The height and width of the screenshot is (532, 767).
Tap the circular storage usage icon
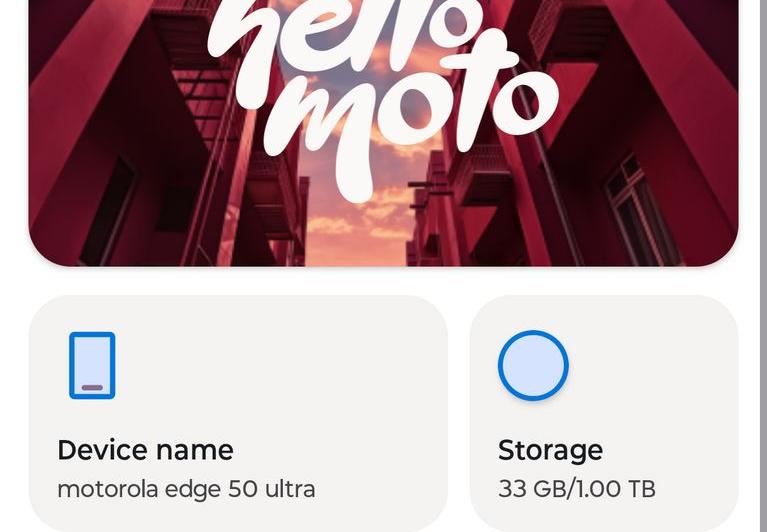533,365
